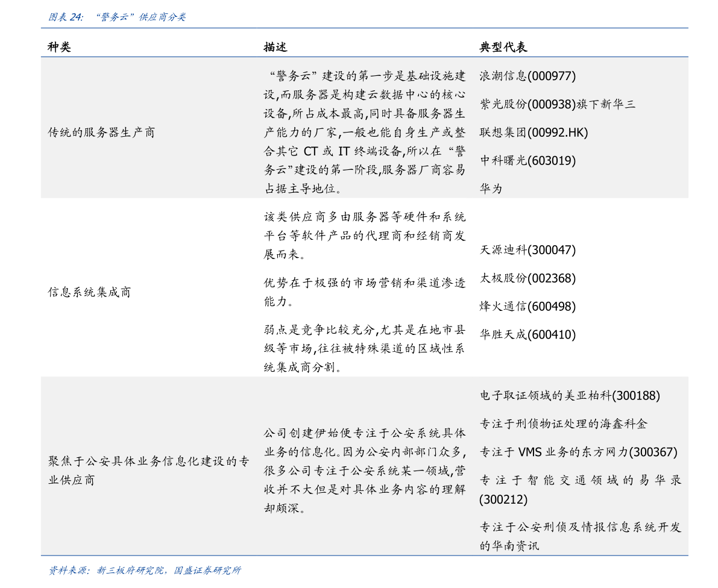
Task: Click the figure title '图表 24: 警务云供应商分类'
Action: [117, 17]
